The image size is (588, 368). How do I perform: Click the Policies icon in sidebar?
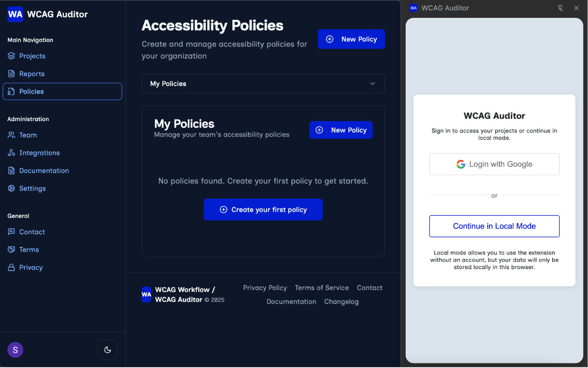point(11,92)
